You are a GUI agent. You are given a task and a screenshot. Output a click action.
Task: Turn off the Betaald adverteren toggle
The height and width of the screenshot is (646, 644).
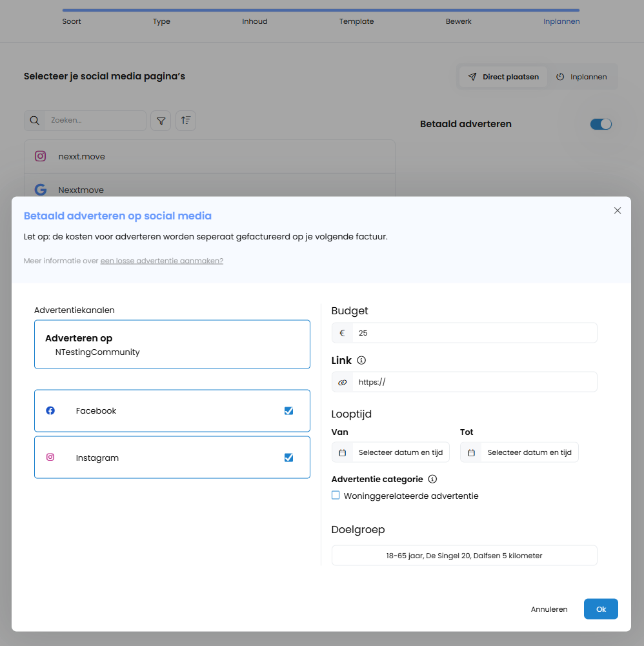(601, 124)
